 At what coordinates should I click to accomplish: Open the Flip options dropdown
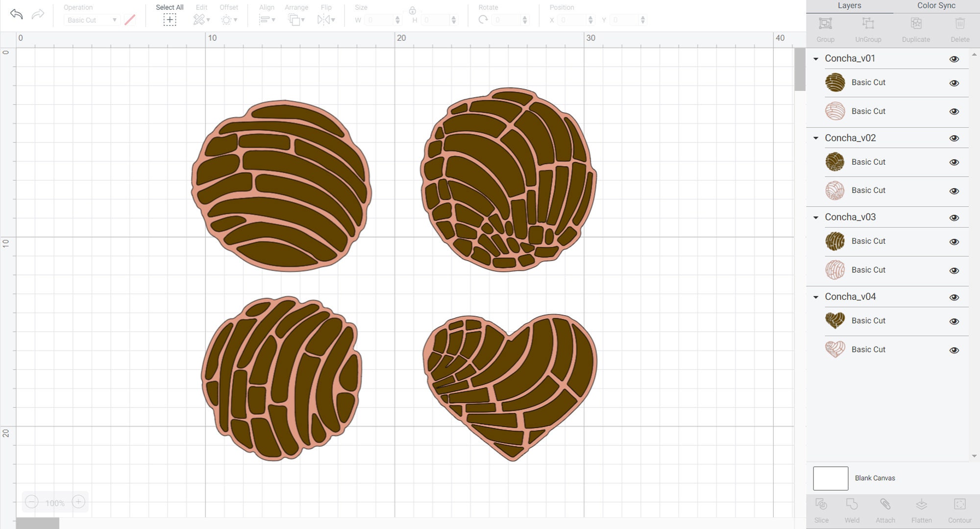[x=333, y=20]
